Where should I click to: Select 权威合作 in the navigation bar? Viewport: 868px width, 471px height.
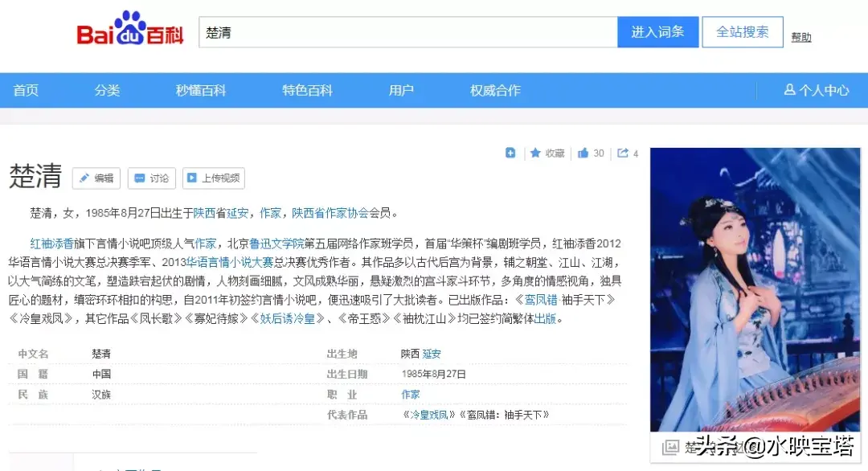point(495,91)
